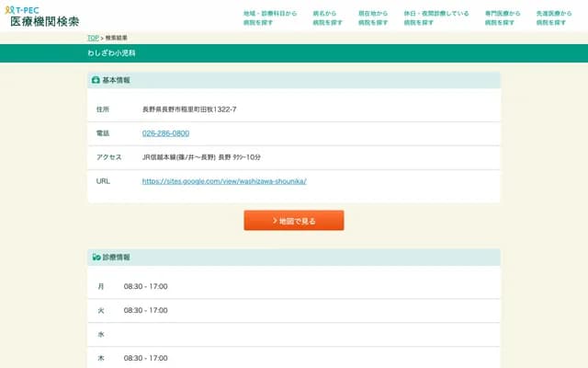Click the 住所 row label
Screen dimensions: 588x368
click(103, 109)
